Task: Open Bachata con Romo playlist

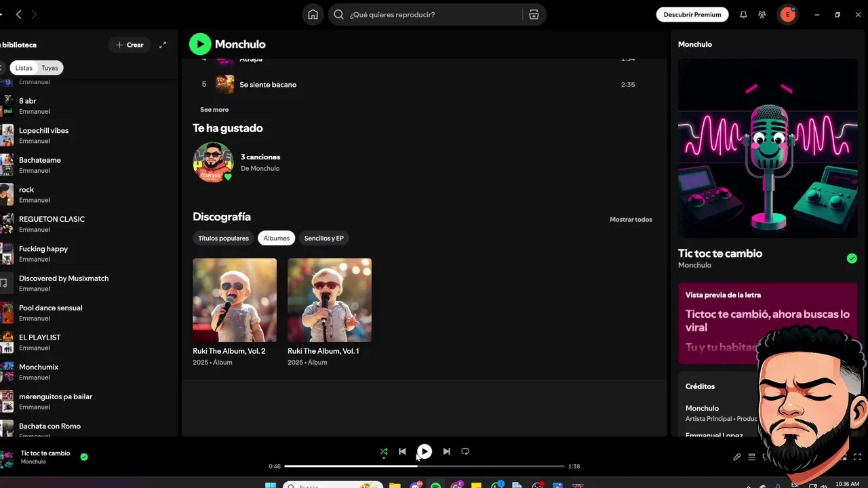Action: 88,431
